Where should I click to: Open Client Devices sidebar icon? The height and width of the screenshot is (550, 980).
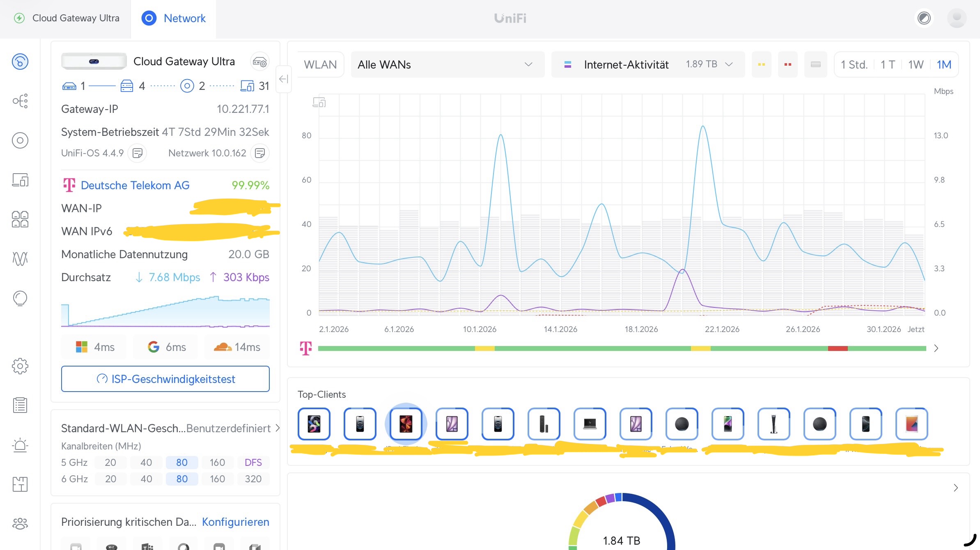(x=20, y=180)
